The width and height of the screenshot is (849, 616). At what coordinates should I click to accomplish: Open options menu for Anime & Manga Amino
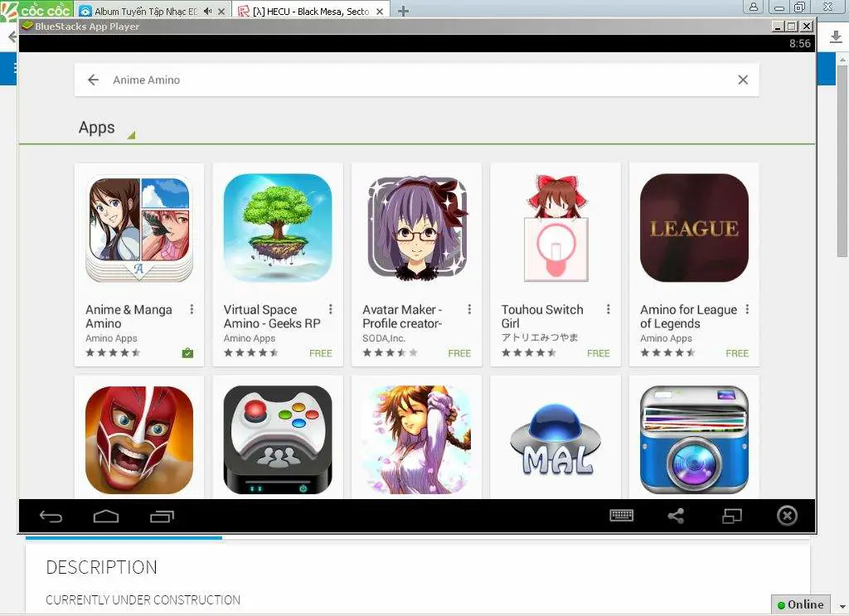point(192,309)
